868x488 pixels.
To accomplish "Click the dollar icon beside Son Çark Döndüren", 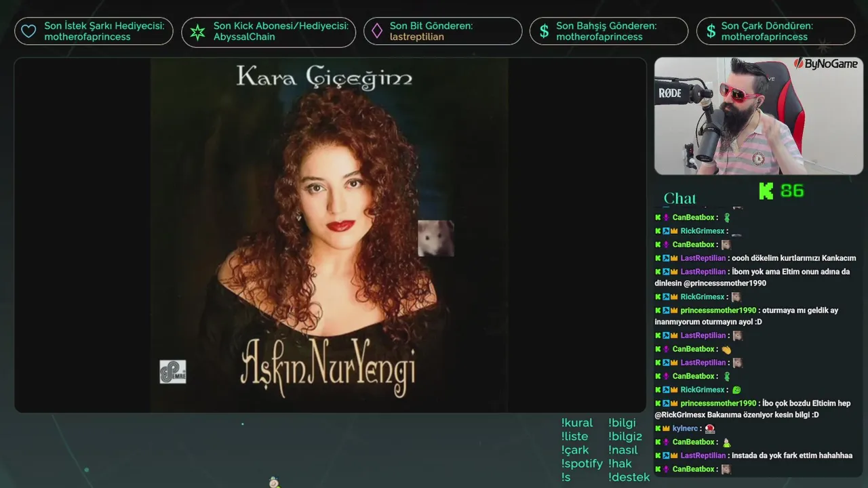I will pos(711,31).
